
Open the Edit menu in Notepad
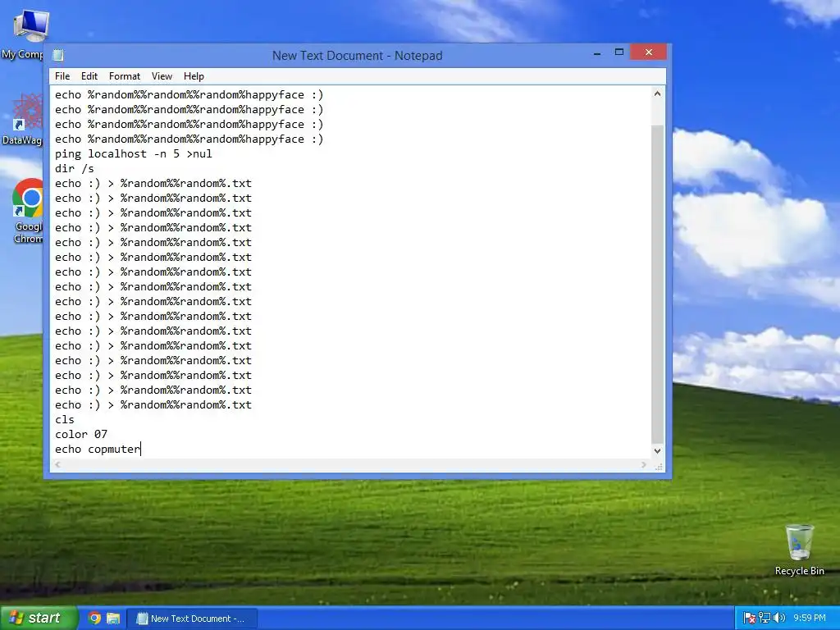[x=89, y=76]
